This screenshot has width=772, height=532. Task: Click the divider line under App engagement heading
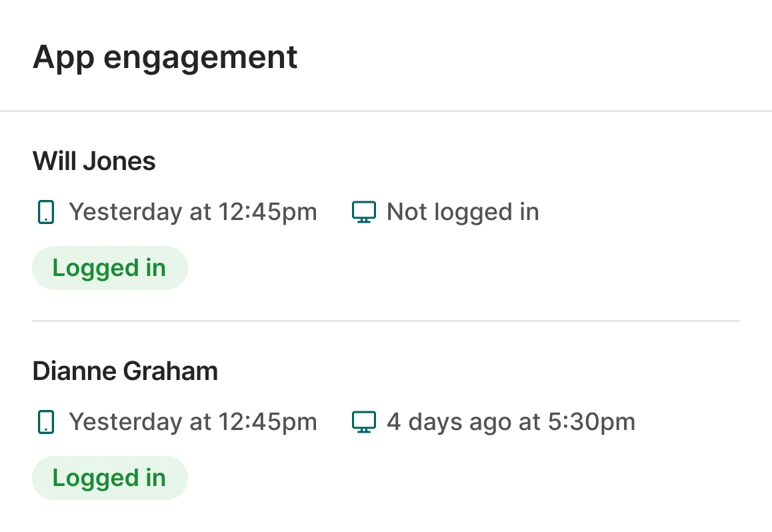(x=386, y=111)
